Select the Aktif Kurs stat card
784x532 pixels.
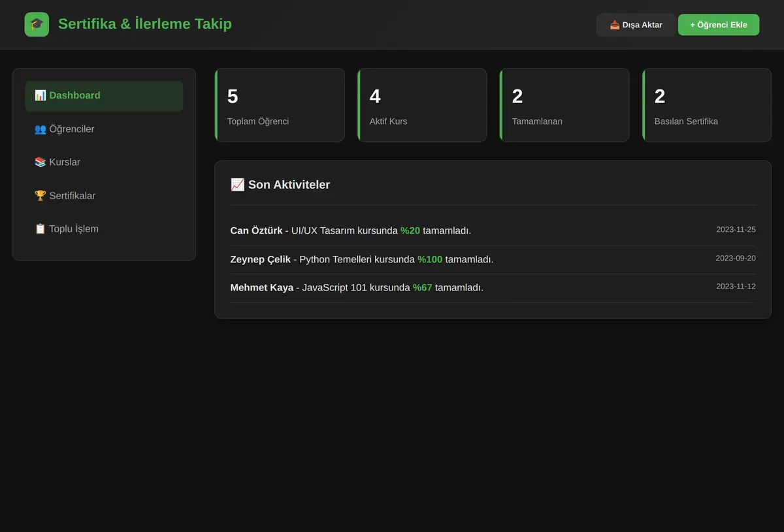[422, 105]
